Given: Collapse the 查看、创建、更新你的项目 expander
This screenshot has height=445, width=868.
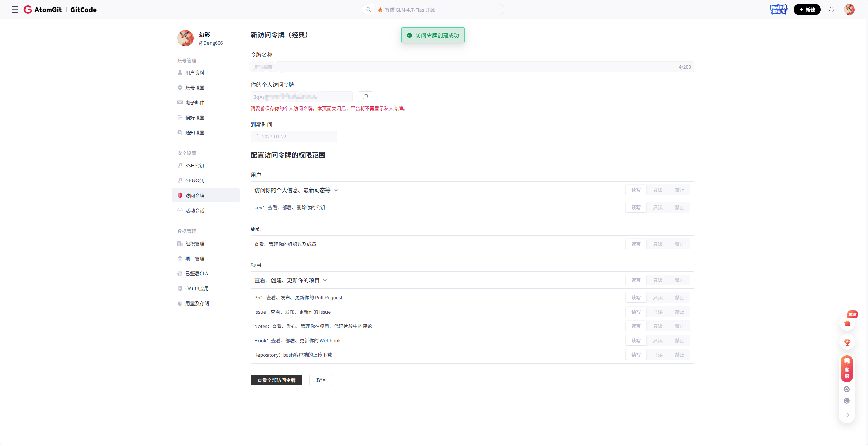Looking at the screenshot, I should pyautogui.click(x=325, y=280).
